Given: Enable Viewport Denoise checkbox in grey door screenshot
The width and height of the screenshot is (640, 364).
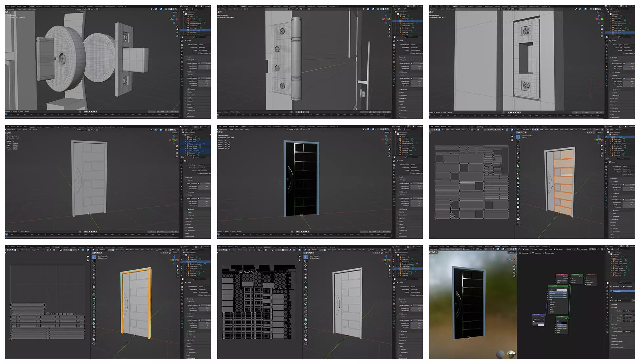Looking at the screenshot, I should tap(189, 192).
